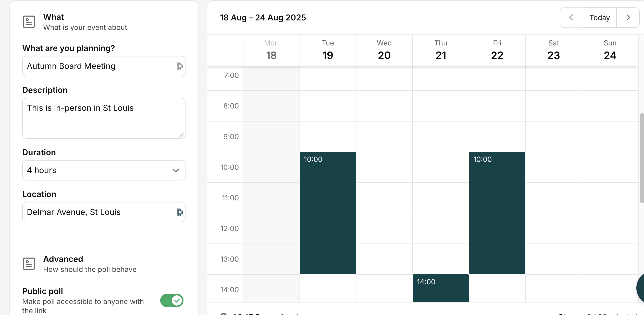This screenshot has width=644, height=315.
Task: Select the Thursday 21 14:00 time block
Action: 441,288
